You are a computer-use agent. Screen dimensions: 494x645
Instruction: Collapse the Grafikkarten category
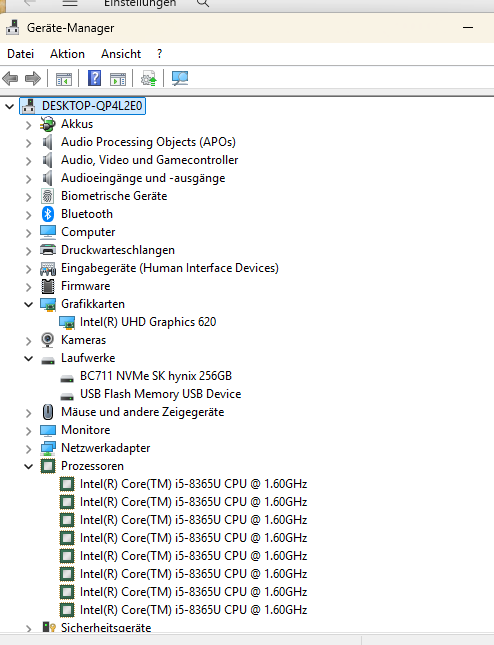(28, 304)
